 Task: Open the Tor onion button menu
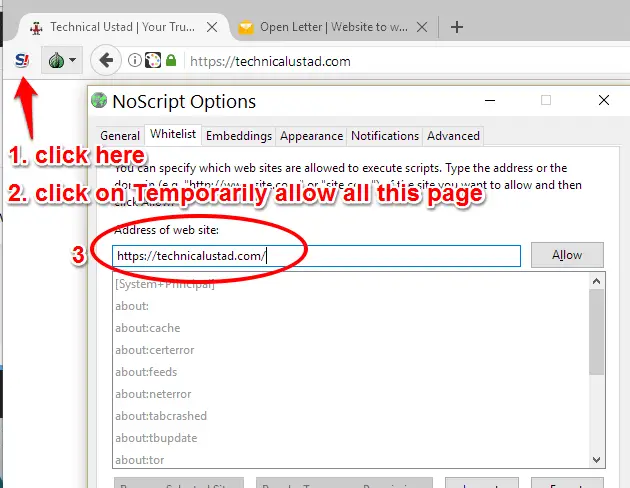point(62,61)
